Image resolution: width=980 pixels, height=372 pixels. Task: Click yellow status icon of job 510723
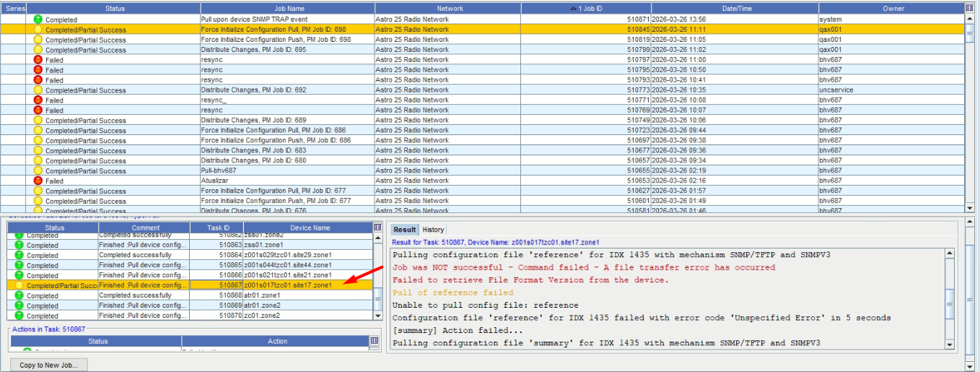[38, 131]
